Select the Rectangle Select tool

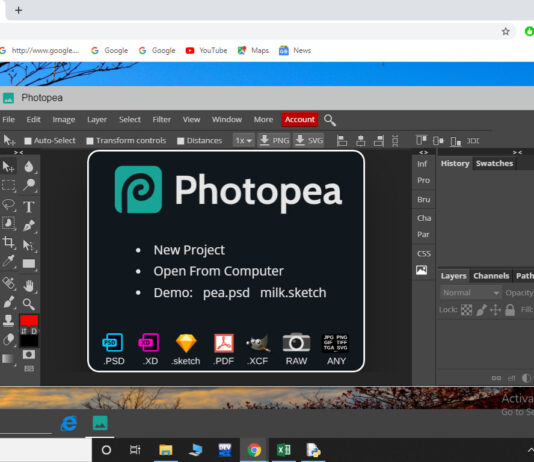click(x=8, y=186)
